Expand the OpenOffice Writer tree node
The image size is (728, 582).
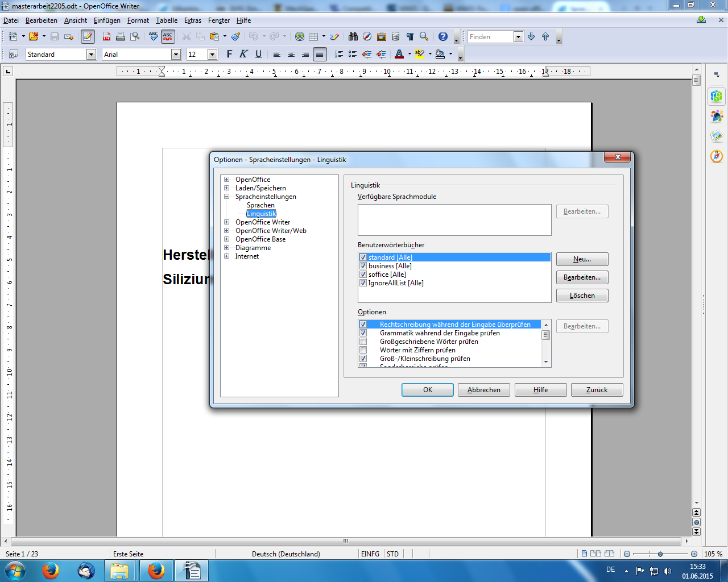[226, 222]
